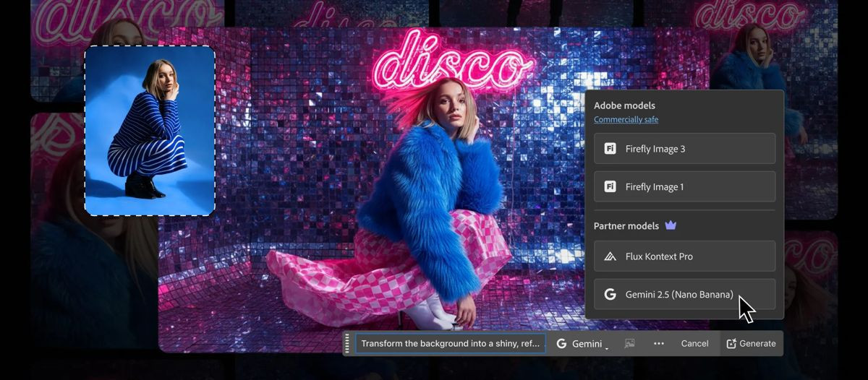The height and width of the screenshot is (380, 868).
Task: Click the Firefly icon beside Firefly Image 3
Action: 610,149
